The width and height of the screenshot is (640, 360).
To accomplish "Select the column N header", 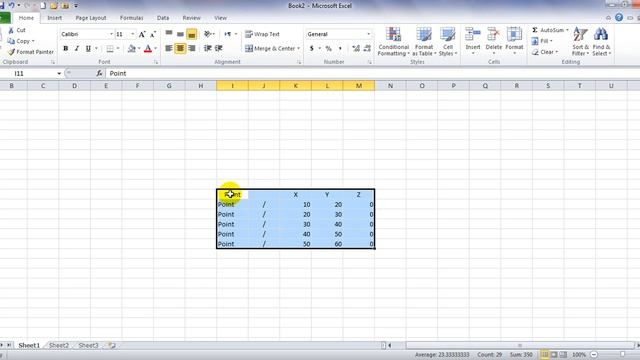I will pyautogui.click(x=390, y=86).
